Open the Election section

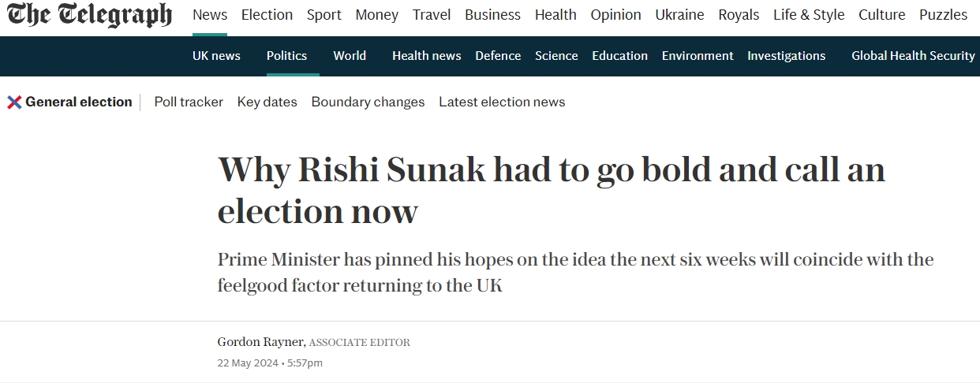[267, 15]
